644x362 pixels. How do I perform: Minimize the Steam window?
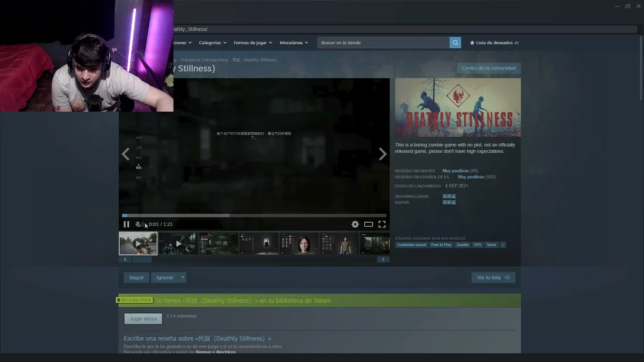pyautogui.click(x=617, y=6)
